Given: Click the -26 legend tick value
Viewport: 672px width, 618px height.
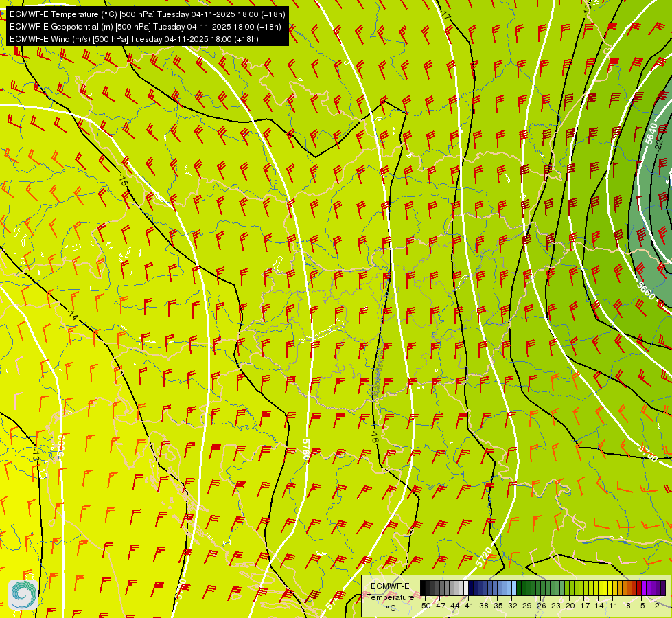Looking at the screenshot, I should 540,606.
